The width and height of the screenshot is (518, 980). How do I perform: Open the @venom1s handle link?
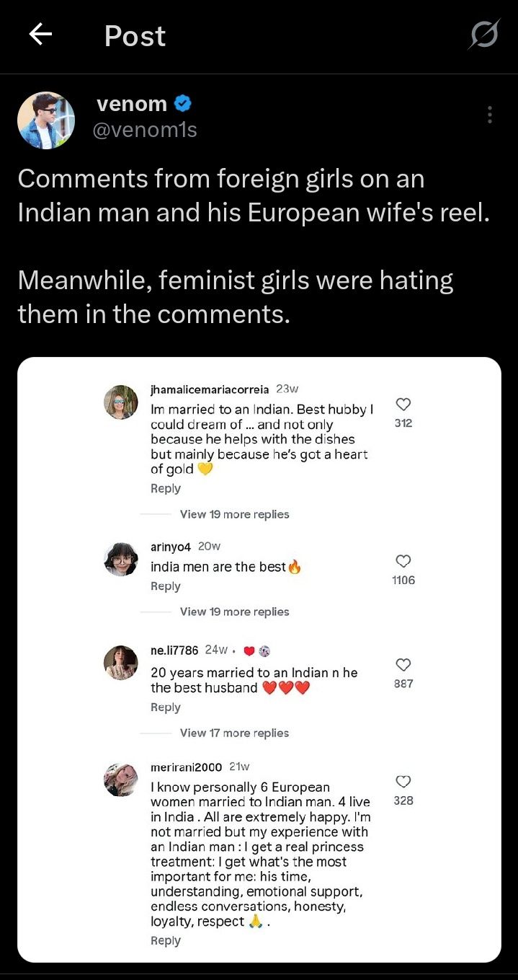coord(146,130)
